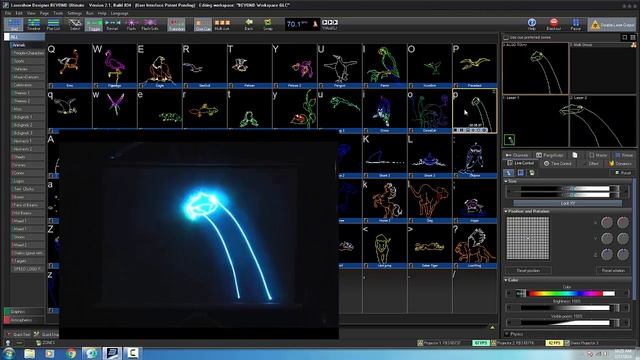
Task: Click the Transition toolbar icon
Action: [176, 24]
